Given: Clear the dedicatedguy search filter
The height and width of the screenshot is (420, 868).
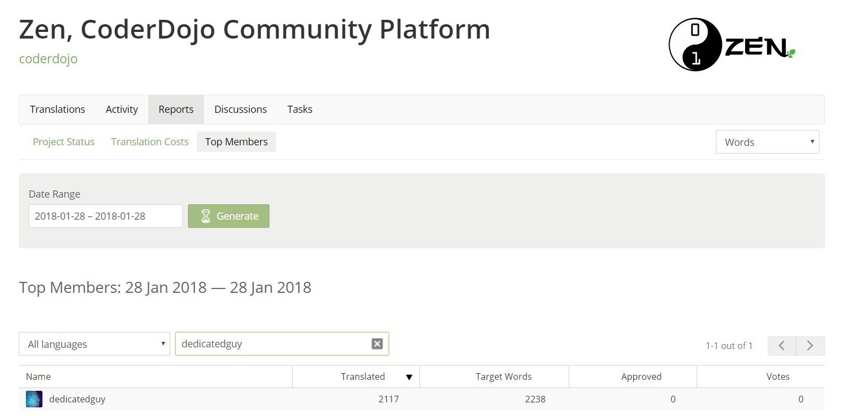Looking at the screenshot, I should [377, 344].
